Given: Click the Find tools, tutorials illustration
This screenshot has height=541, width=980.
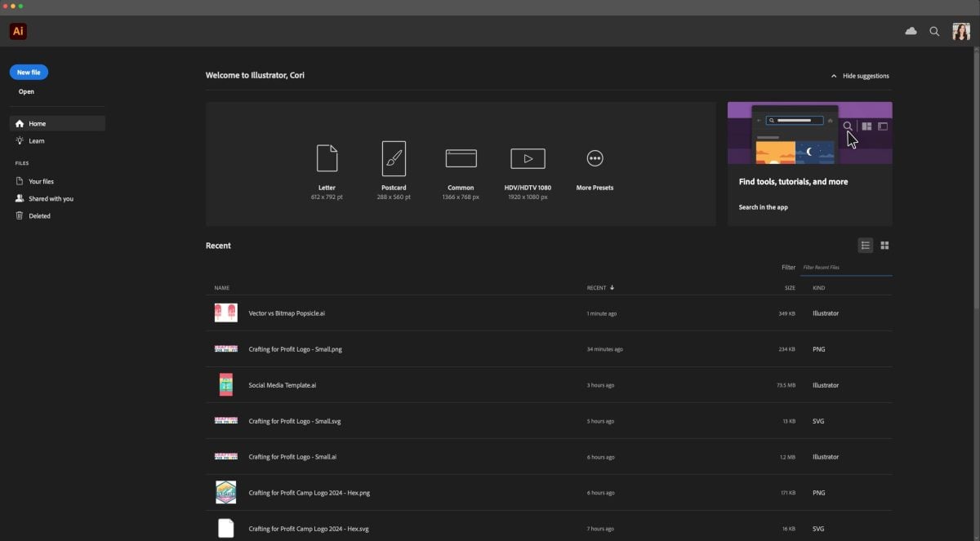Looking at the screenshot, I should pyautogui.click(x=810, y=133).
